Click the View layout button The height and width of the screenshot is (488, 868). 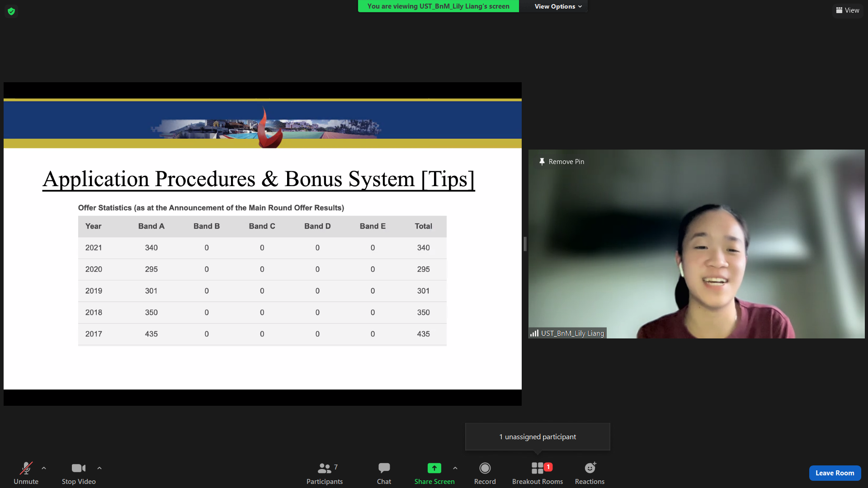pyautogui.click(x=848, y=10)
